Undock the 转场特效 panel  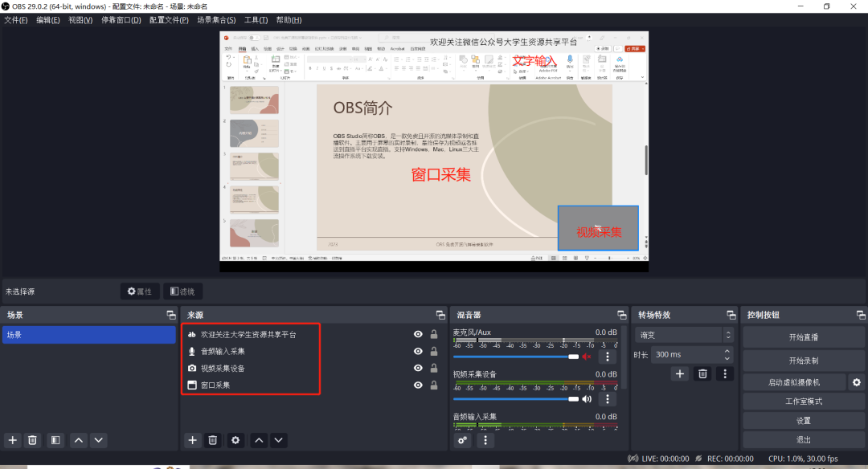(x=731, y=315)
